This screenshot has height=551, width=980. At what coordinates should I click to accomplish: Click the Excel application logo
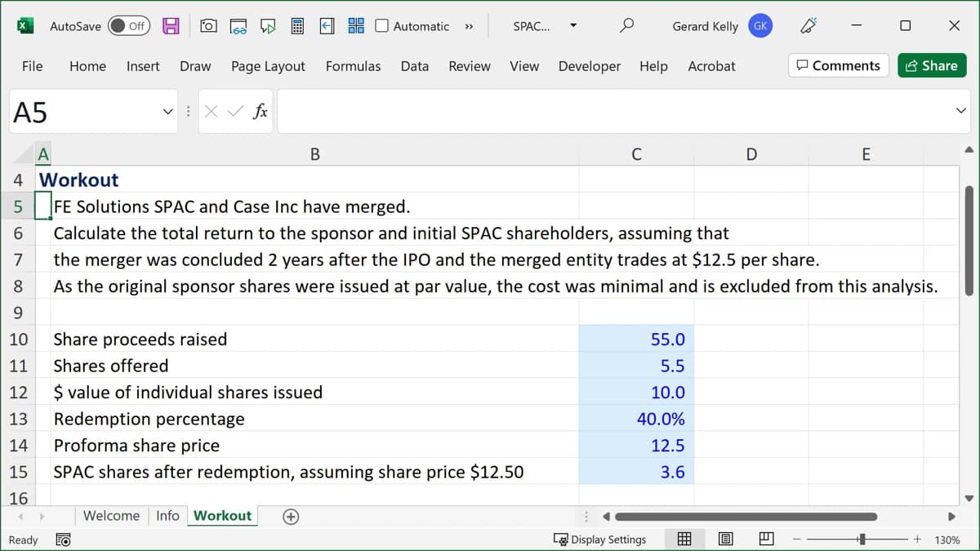pyautogui.click(x=25, y=26)
